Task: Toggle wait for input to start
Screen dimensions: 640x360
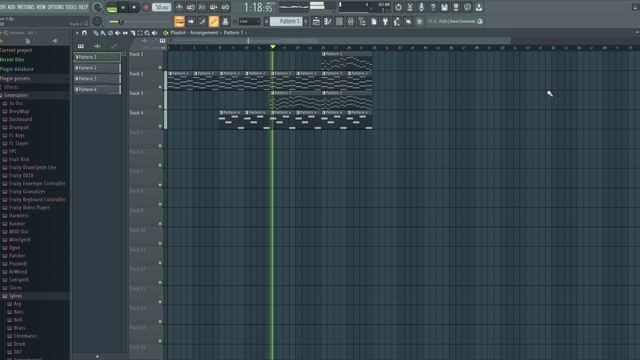Action: point(191,7)
